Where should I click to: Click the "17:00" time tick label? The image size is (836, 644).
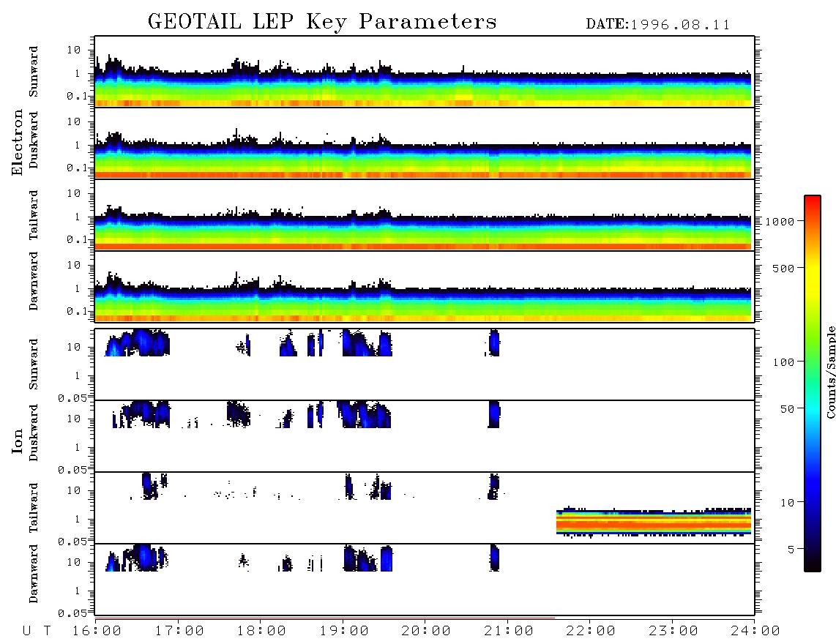(x=179, y=632)
